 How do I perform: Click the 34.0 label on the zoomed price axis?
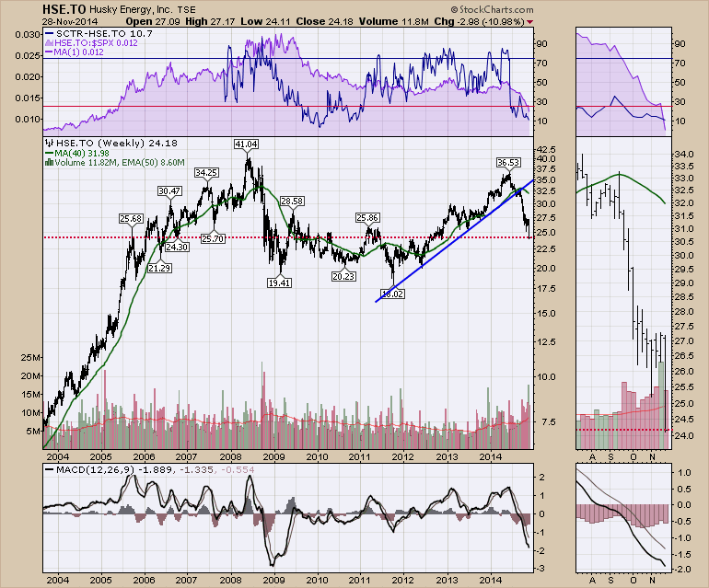click(x=683, y=154)
